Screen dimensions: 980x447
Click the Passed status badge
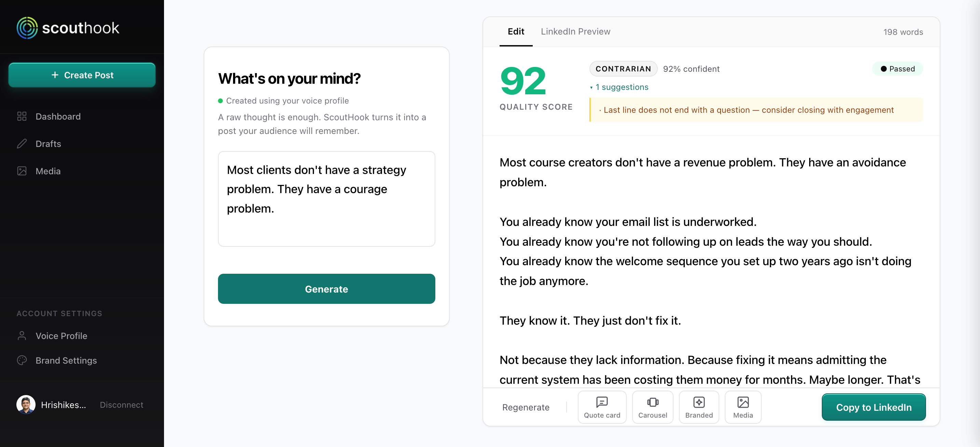[897, 69]
